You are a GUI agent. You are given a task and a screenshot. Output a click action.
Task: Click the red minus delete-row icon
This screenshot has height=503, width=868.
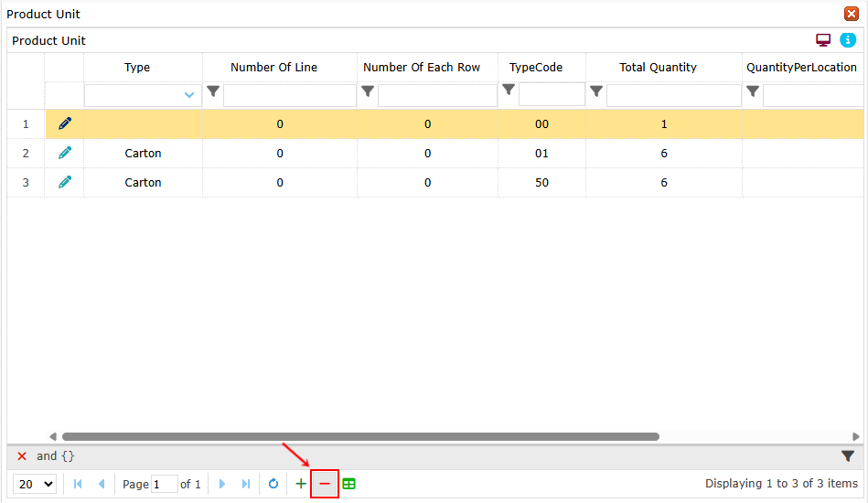(325, 484)
